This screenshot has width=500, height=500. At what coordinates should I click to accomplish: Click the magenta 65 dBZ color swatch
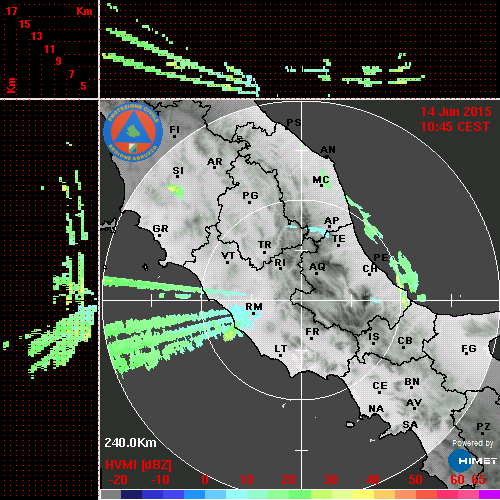(x=489, y=494)
